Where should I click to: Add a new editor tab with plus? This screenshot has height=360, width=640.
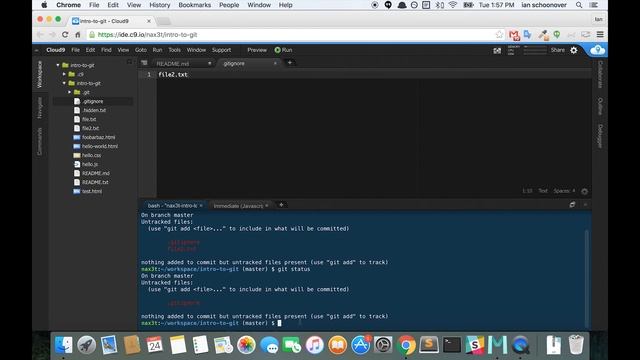tap(289, 62)
